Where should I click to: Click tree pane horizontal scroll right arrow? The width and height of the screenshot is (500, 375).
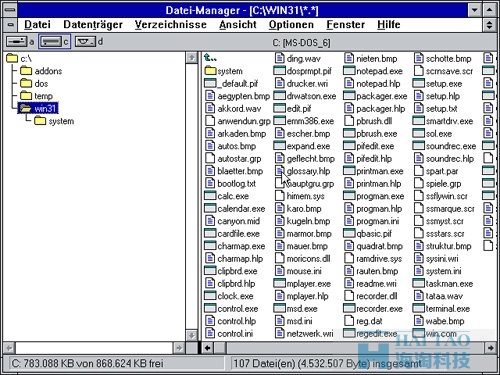179,348
